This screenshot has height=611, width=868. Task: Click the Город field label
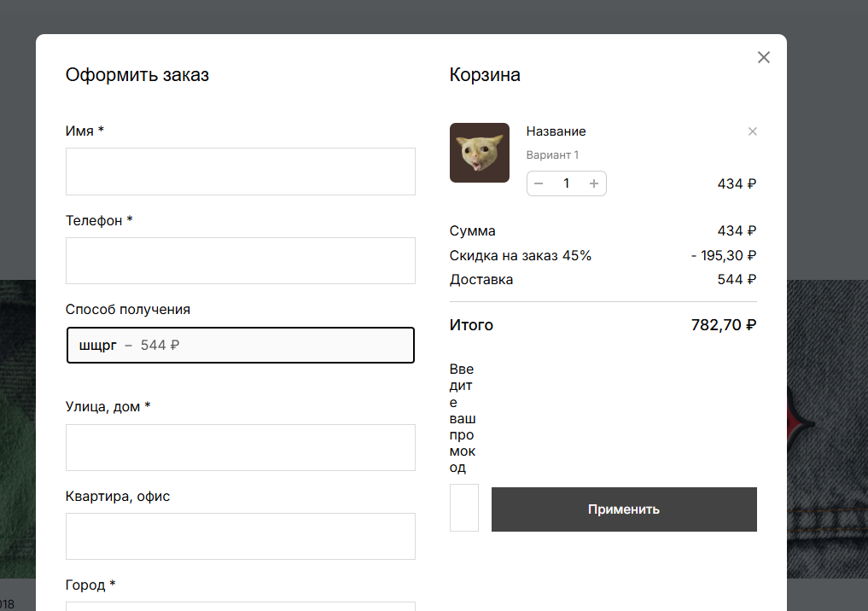click(90, 585)
